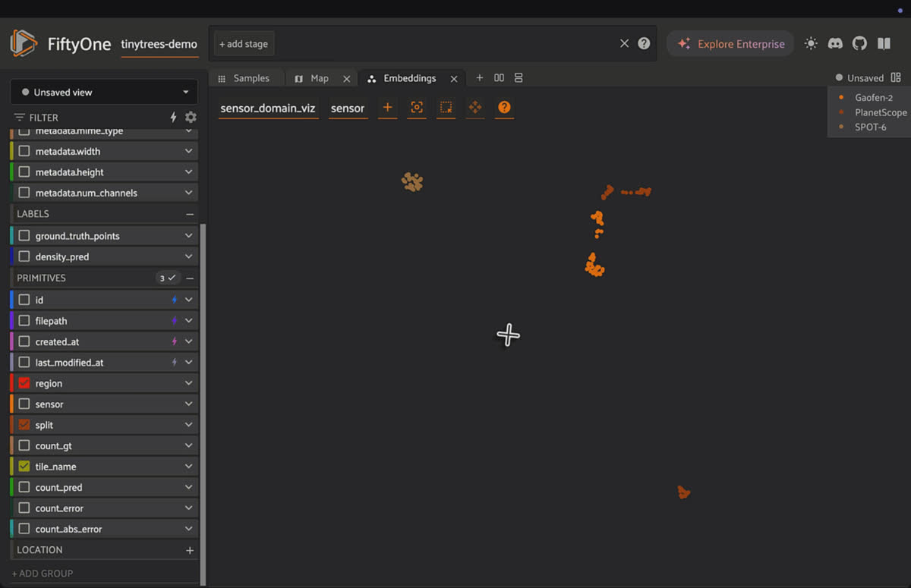The height and width of the screenshot is (588, 911).
Task: Expand the density_pred field filter
Action: (x=189, y=256)
